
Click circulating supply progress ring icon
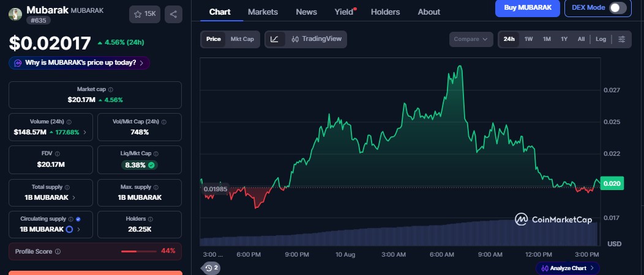point(69,230)
